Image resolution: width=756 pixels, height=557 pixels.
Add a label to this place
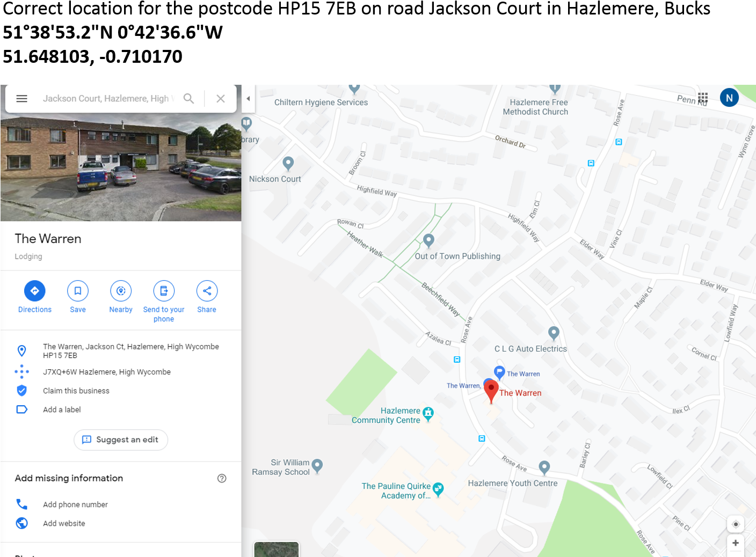pyautogui.click(x=62, y=409)
